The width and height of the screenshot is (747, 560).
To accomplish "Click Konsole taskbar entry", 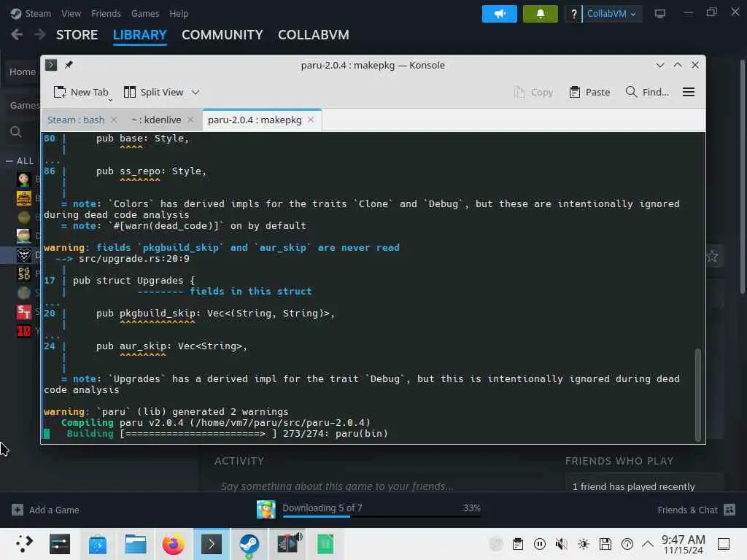I will (x=212, y=544).
